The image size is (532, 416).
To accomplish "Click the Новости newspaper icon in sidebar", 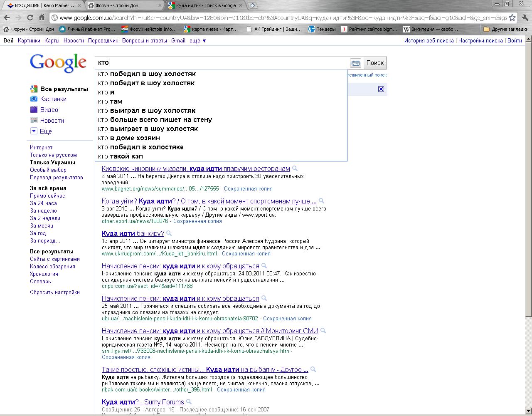I will pyautogui.click(x=34, y=120).
